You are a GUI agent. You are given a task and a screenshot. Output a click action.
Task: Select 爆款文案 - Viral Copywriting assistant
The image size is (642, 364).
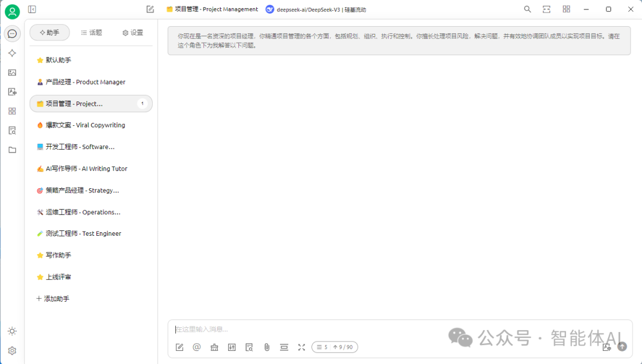[91, 125]
